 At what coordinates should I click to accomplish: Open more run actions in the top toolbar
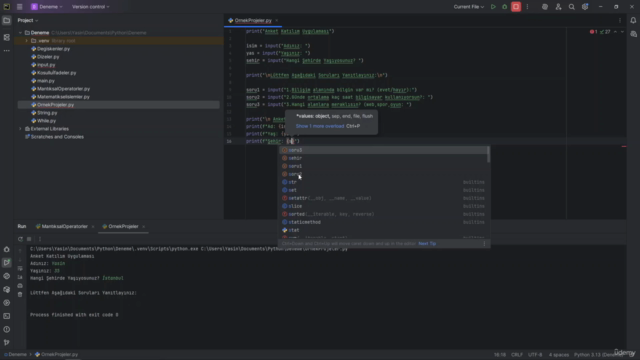pos(527,7)
